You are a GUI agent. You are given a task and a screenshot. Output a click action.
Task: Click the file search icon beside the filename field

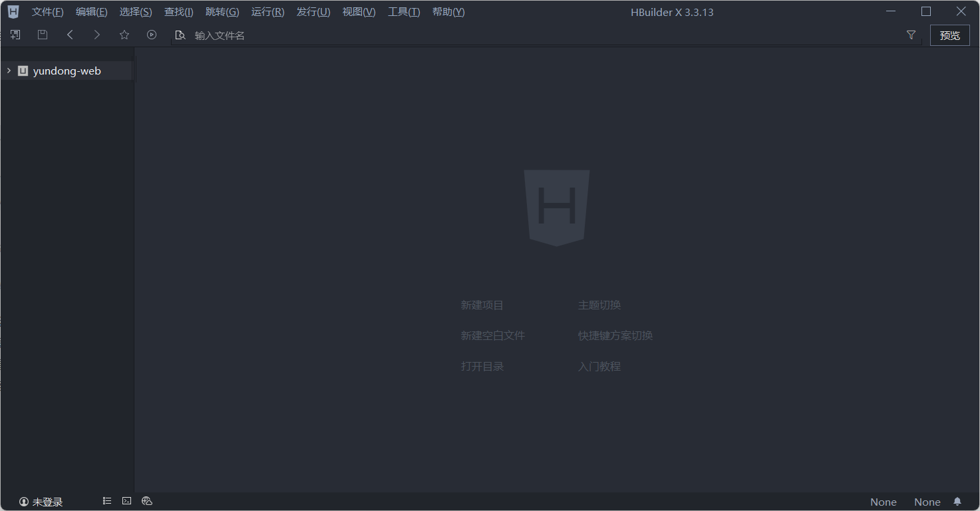coord(180,35)
